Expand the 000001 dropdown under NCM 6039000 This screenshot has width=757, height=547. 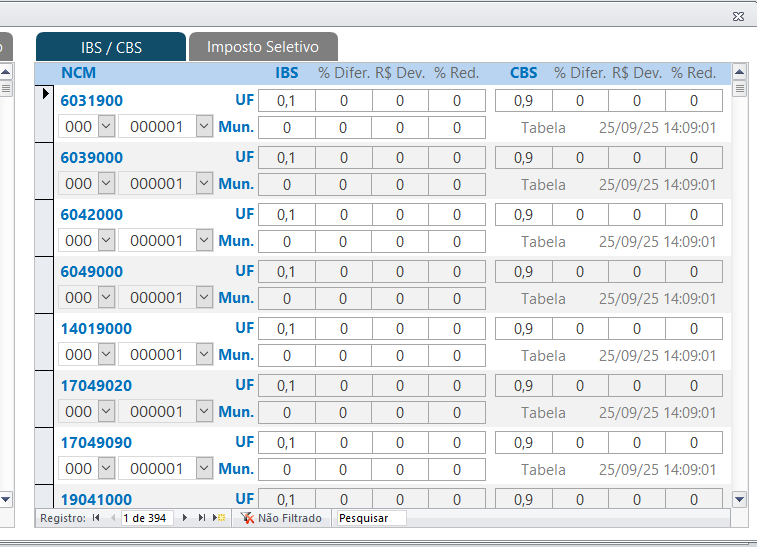[x=204, y=184]
